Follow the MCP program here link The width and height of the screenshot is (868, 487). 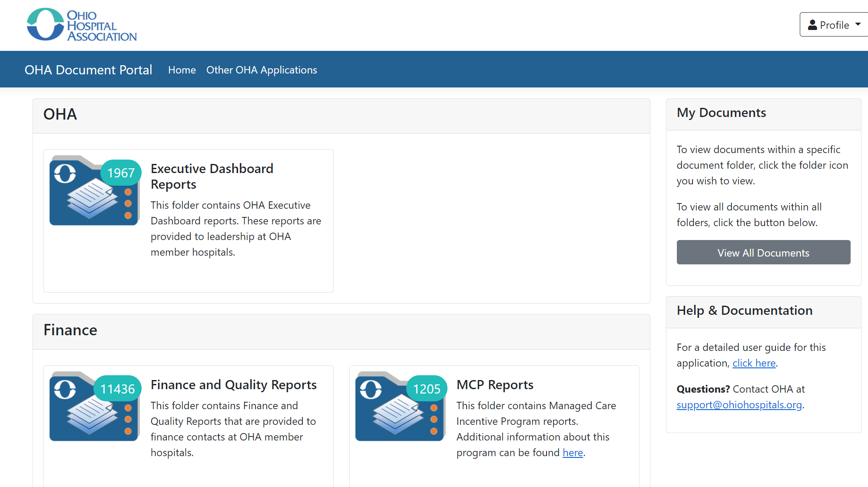(x=572, y=453)
